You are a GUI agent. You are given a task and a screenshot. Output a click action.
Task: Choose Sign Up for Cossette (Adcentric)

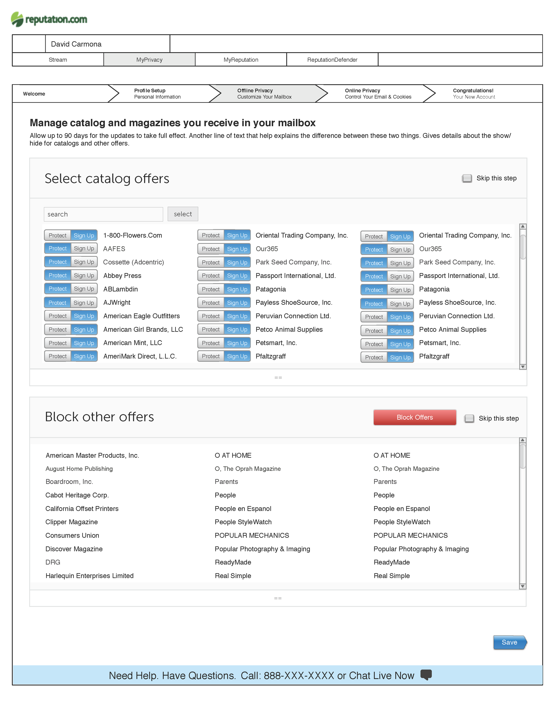pyautogui.click(x=84, y=262)
